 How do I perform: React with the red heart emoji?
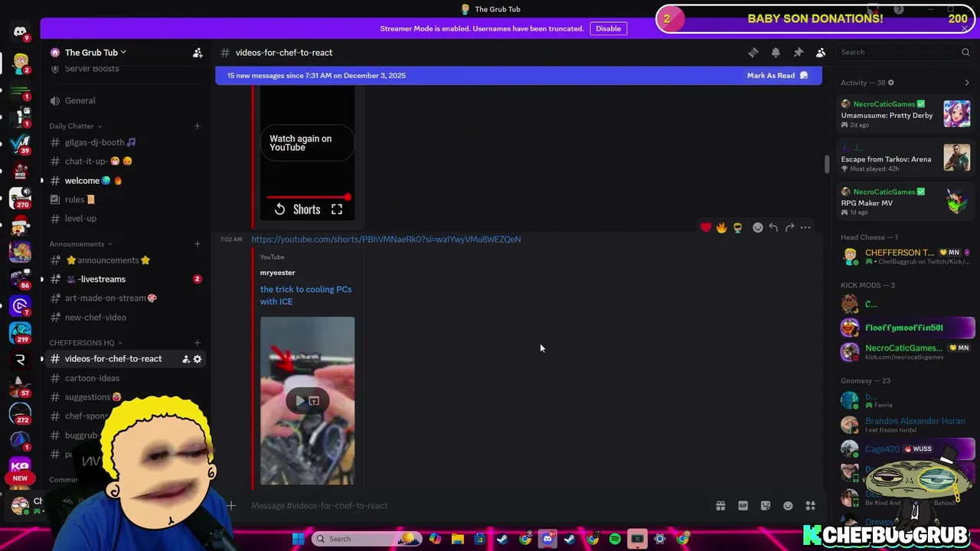point(705,227)
